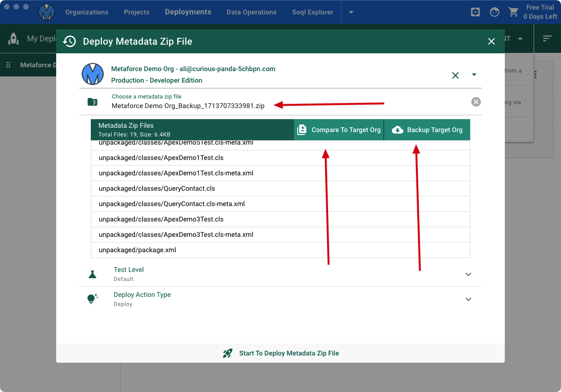The width and height of the screenshot is (561, 392).
Task: Click the drag handle dots beside Metaforce
Action: click(8, 65)
